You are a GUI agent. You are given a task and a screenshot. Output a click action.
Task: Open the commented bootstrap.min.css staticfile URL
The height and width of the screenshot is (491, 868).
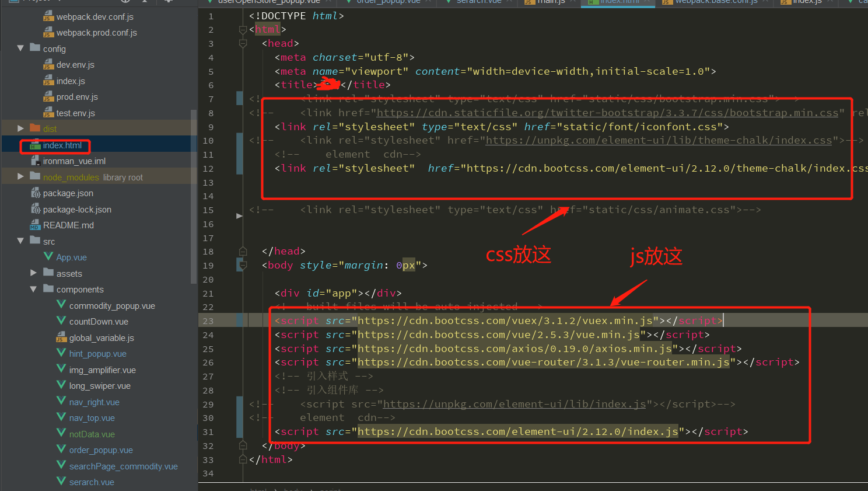click(607, 113)
